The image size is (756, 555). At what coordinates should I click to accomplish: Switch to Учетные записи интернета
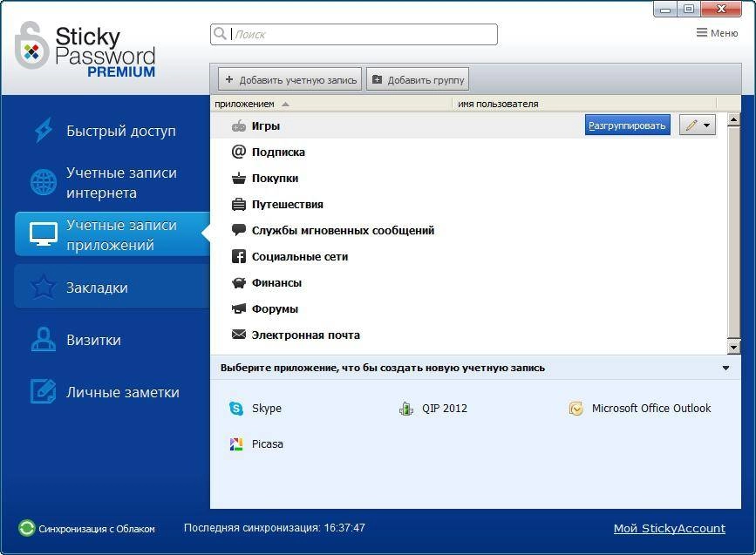point(112,183)
